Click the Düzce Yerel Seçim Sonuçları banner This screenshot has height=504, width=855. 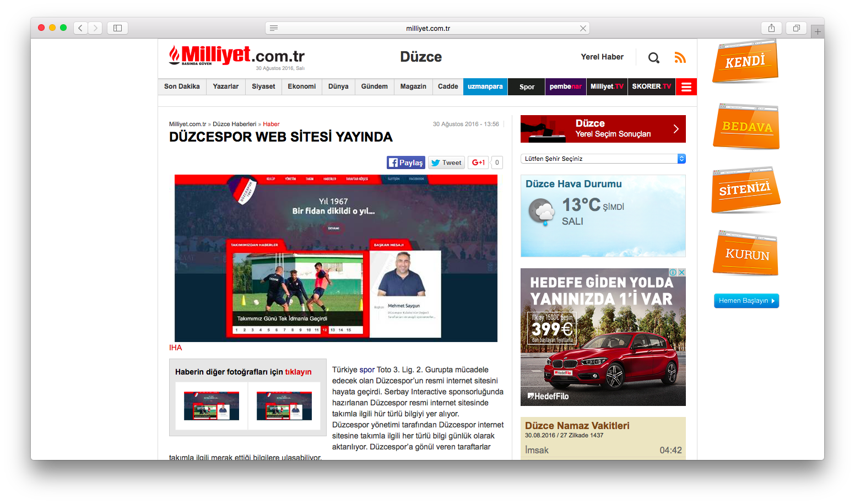click(x=603, y=129)
